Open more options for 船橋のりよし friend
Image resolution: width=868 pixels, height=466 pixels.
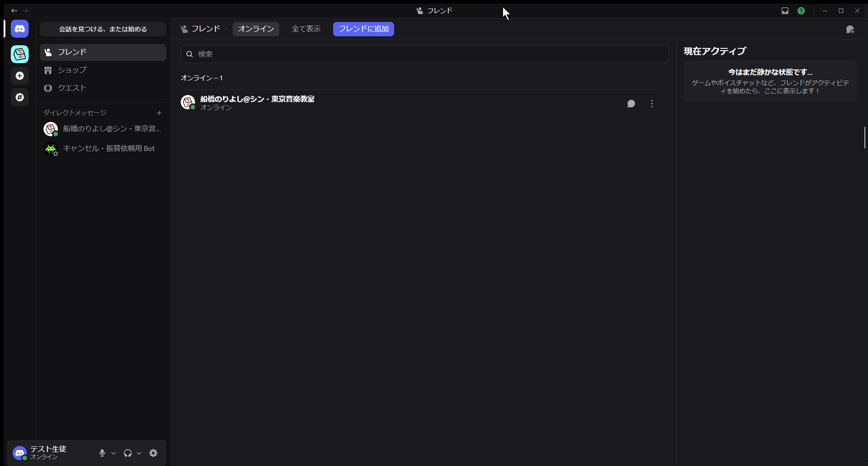(652, 104)
